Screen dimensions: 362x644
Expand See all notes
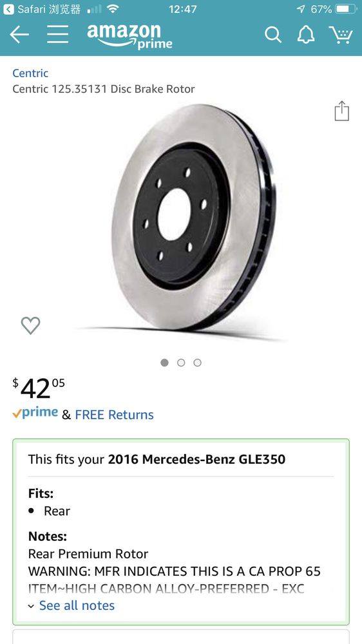77,605
